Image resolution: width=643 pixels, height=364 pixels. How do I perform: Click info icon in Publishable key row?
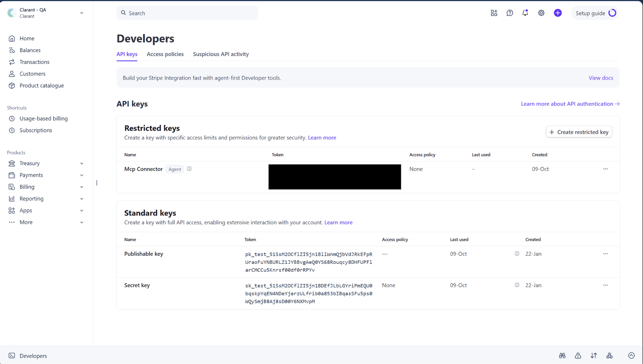point(517,254)
